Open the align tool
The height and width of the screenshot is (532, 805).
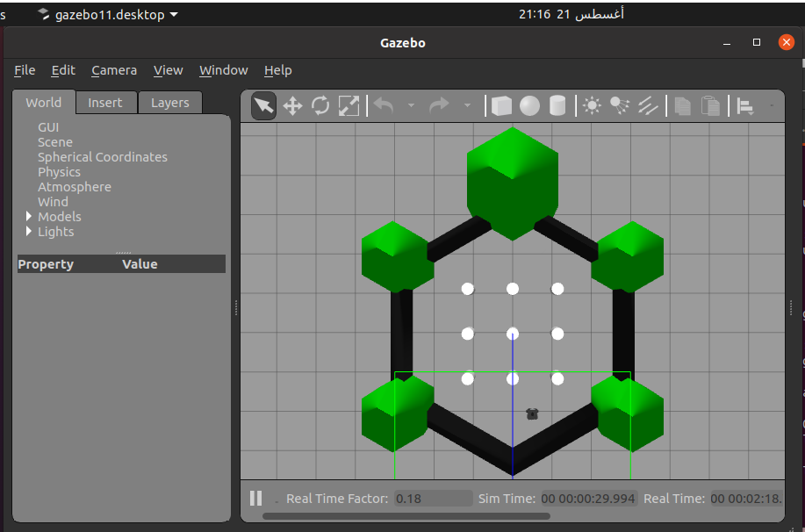(745, 106)
